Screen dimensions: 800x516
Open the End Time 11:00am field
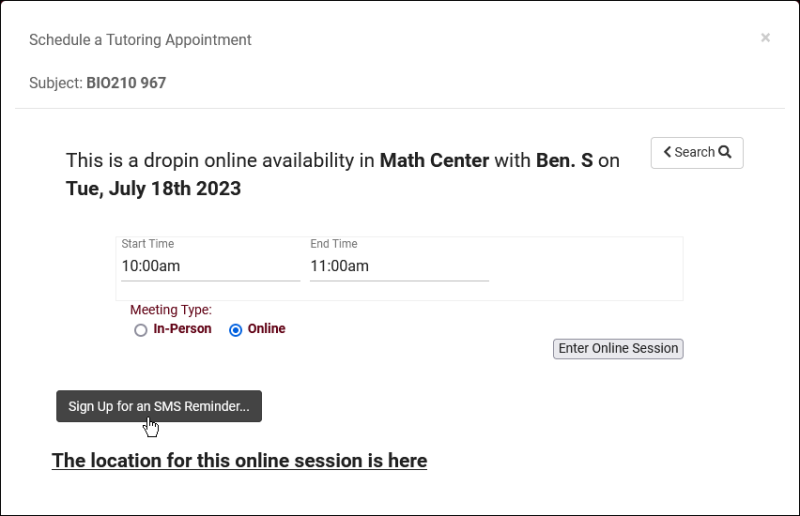point(398,267)
